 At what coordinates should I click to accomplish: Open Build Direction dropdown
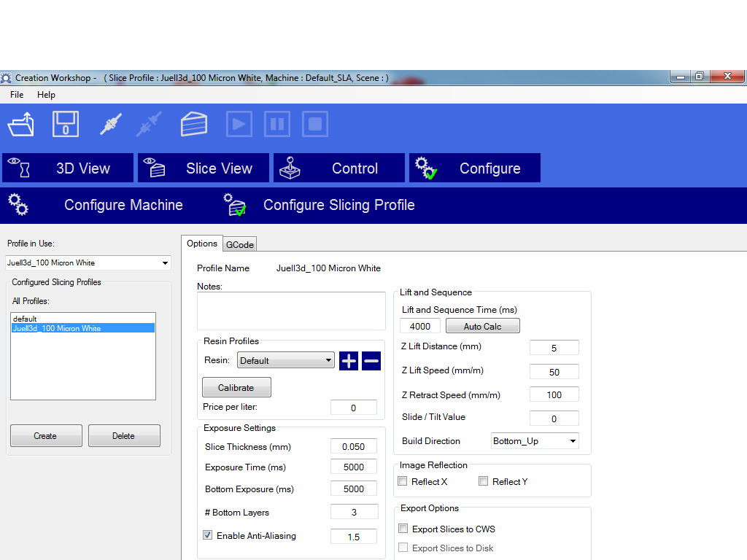tap(573, 441)
